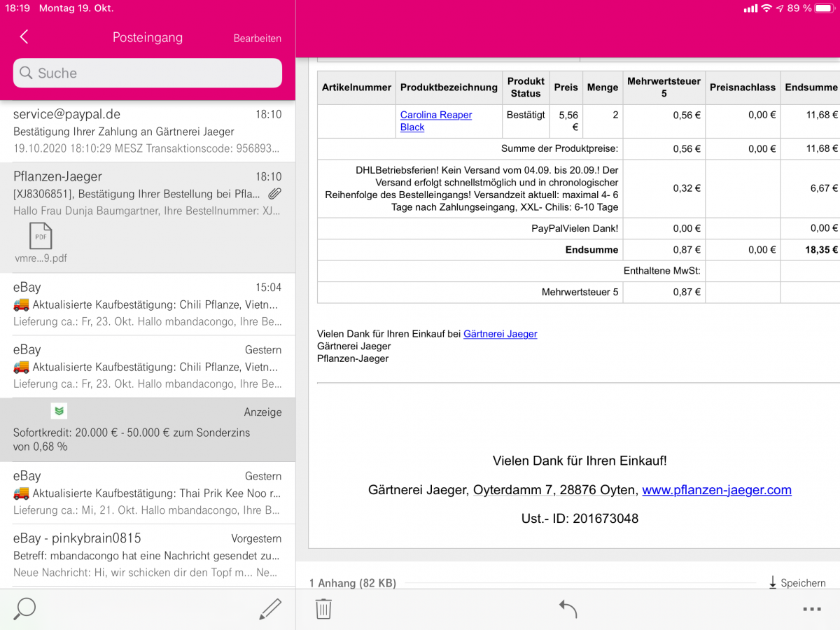The height and width of the screenshot is (630, 840).
Task: Click Bearbeiten to edit the inbox
Action: (258, 38)
